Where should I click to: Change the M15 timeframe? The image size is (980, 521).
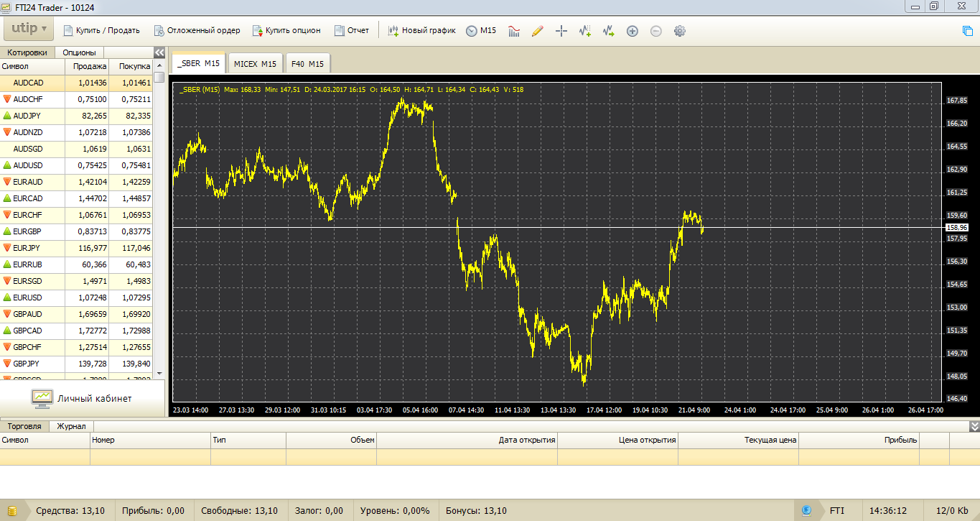(481, 30)
